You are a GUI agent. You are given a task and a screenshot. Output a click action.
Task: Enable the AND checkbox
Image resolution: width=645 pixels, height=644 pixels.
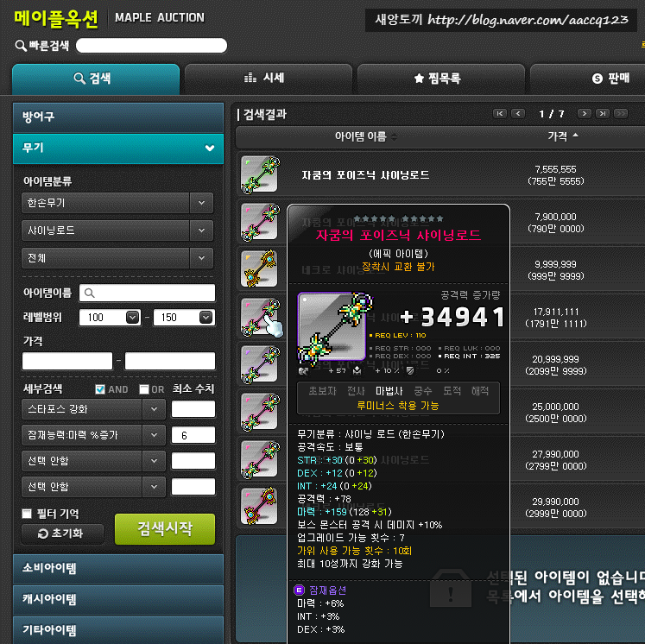99,389
